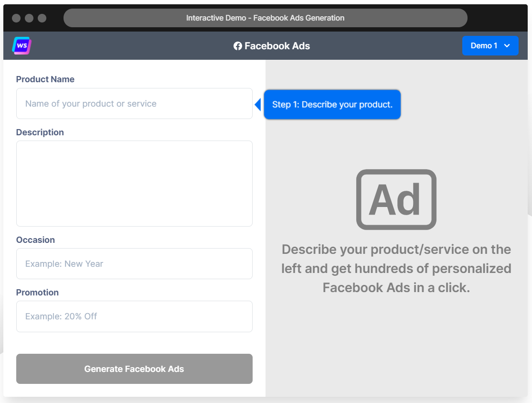Click the Facebook Ads header title
Viewport: 532px width, 403px height.
(277, 46)
